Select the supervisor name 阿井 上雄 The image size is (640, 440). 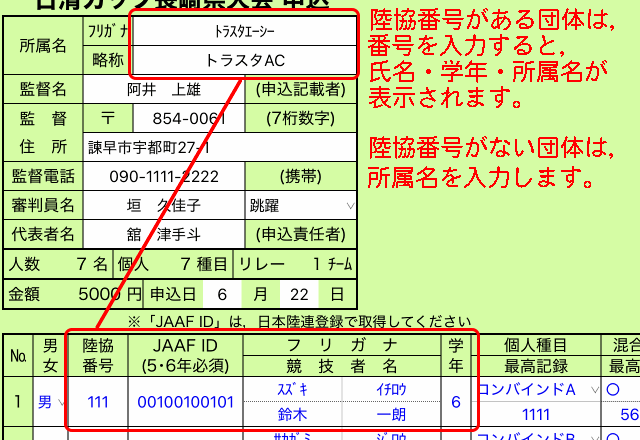coord(164,89)
